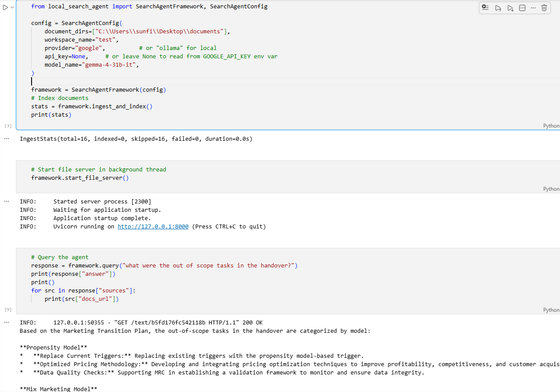Click the IngestStats output text
The image size is (560, 392).
(x=136, y=139)
